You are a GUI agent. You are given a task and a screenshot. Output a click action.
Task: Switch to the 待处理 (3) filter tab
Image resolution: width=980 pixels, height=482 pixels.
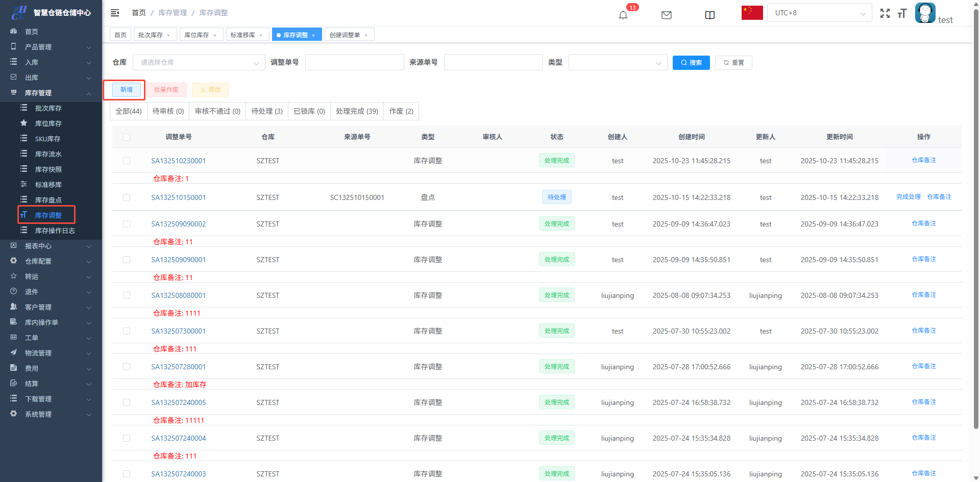pos(266,111)
